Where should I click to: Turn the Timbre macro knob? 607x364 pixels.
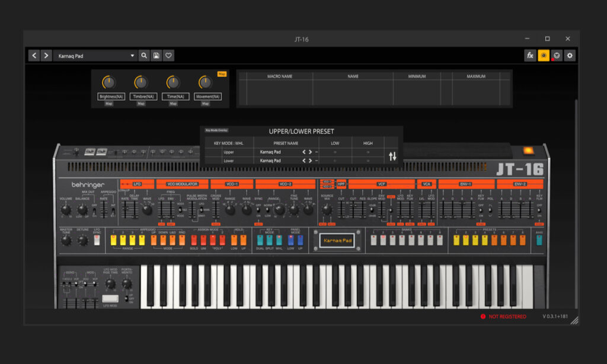coord(141,82)
